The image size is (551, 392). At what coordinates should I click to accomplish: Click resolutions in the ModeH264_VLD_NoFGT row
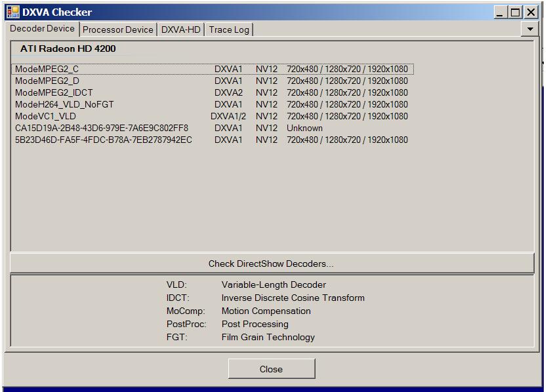(347, 104)
